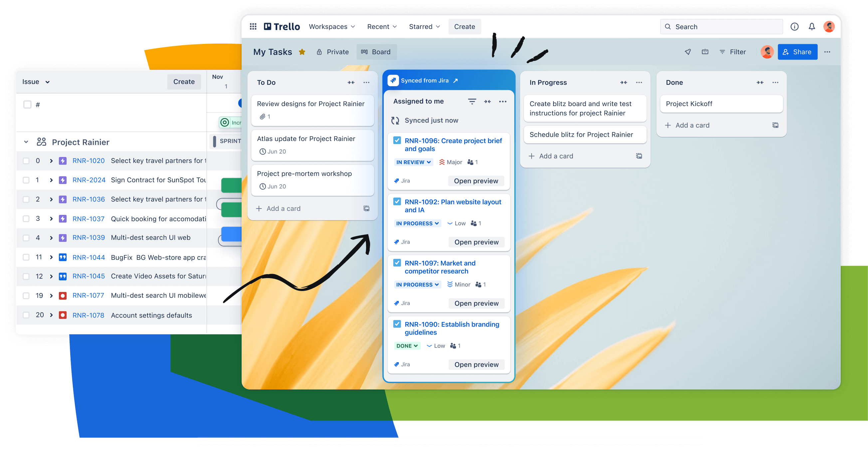Viewport: 868px width, 455px height.
Task: Select the Starred dropdown in Trello navbar
Action: point(424,26)
